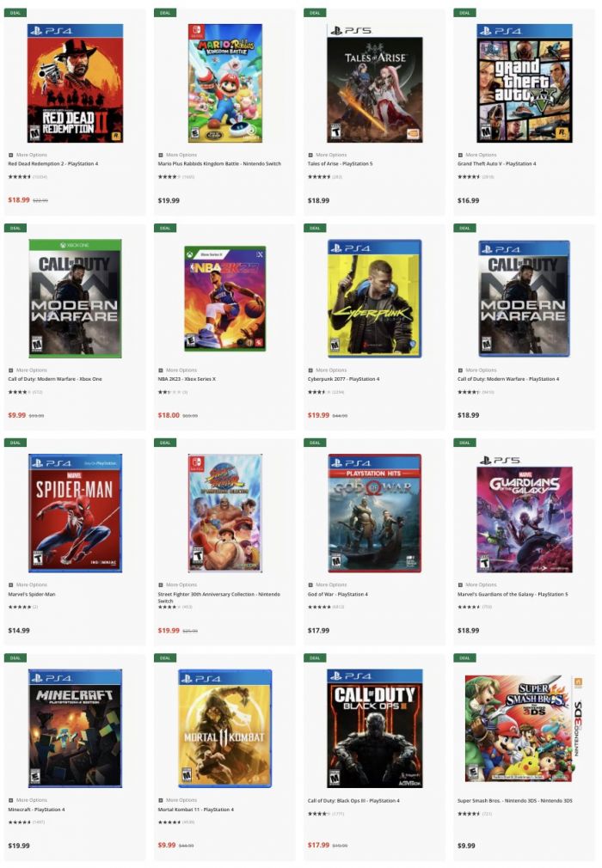The height and width of the screenshot is (868, 602).
Task: Open the Cyberpunk 2077 PlayStation 4 cover
Action: (374, 298)
